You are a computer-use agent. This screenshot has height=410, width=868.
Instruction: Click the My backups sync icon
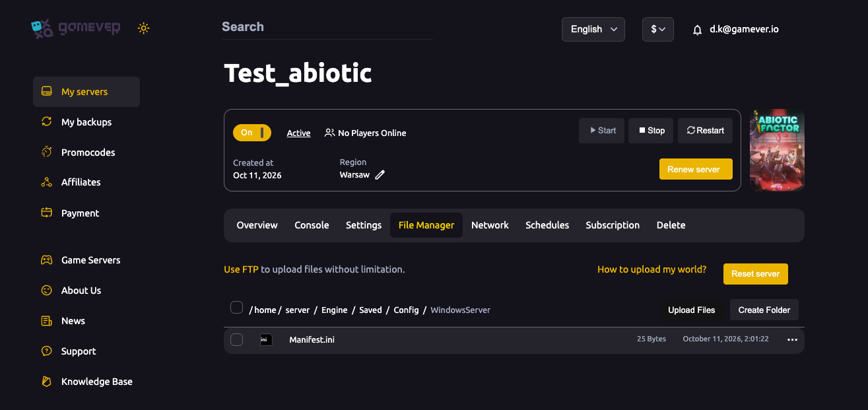point(47,121)
